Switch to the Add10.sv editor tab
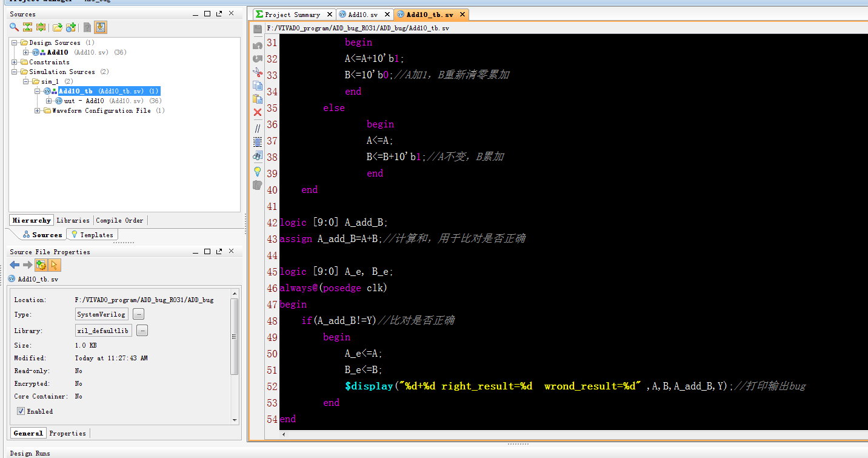868x458 pixels. (364, 15)
